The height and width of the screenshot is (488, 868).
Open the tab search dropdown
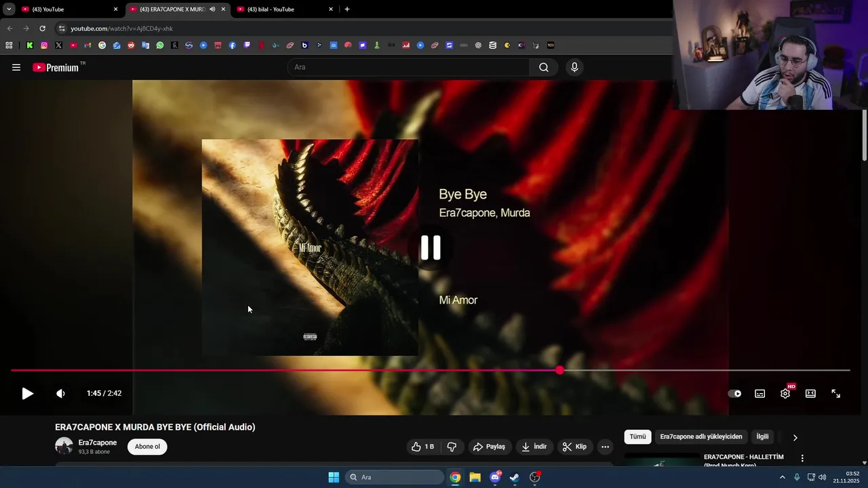point(9,9)
